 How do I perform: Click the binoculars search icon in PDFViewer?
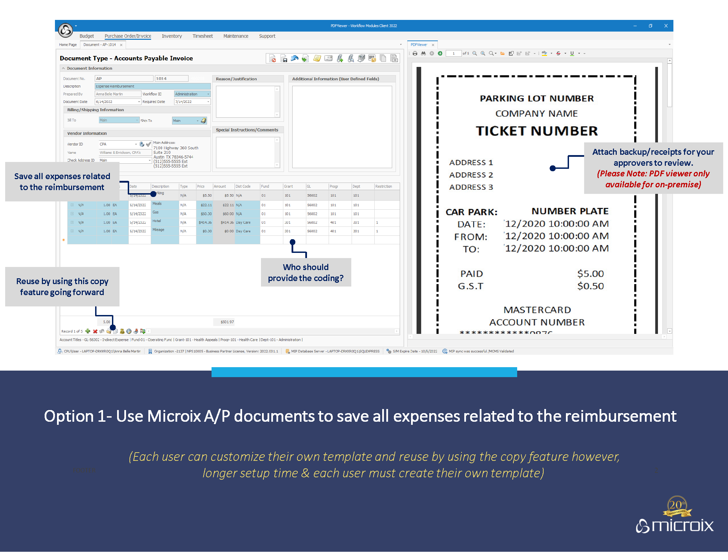(x=423, y=54)
